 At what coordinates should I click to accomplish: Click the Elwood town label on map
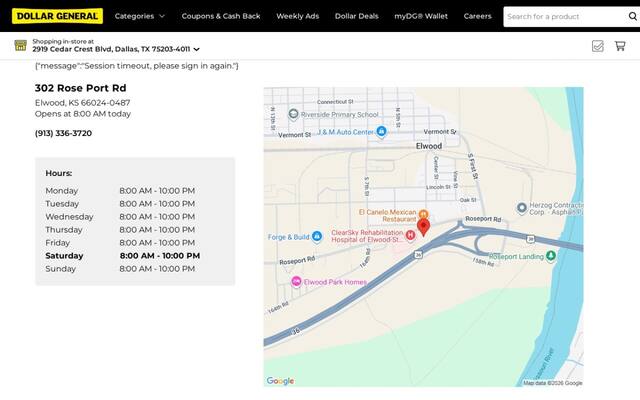click(429, 146)
